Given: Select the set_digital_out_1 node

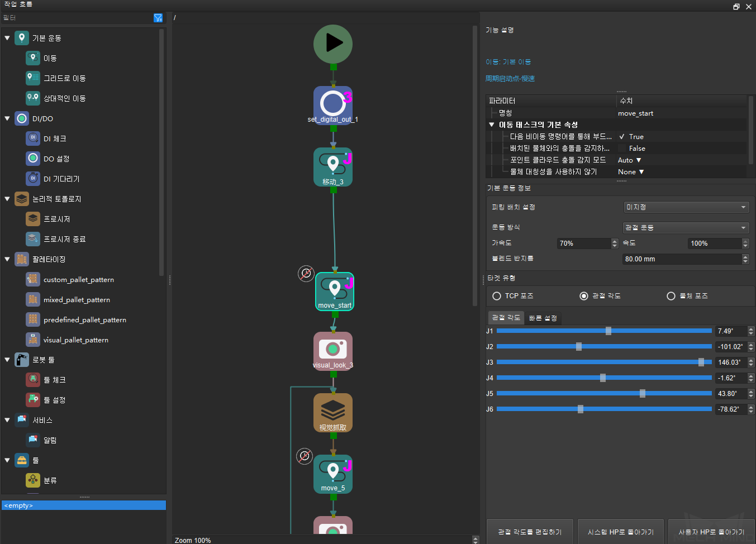Looking at the screenshot, I should tap(333, 105).
